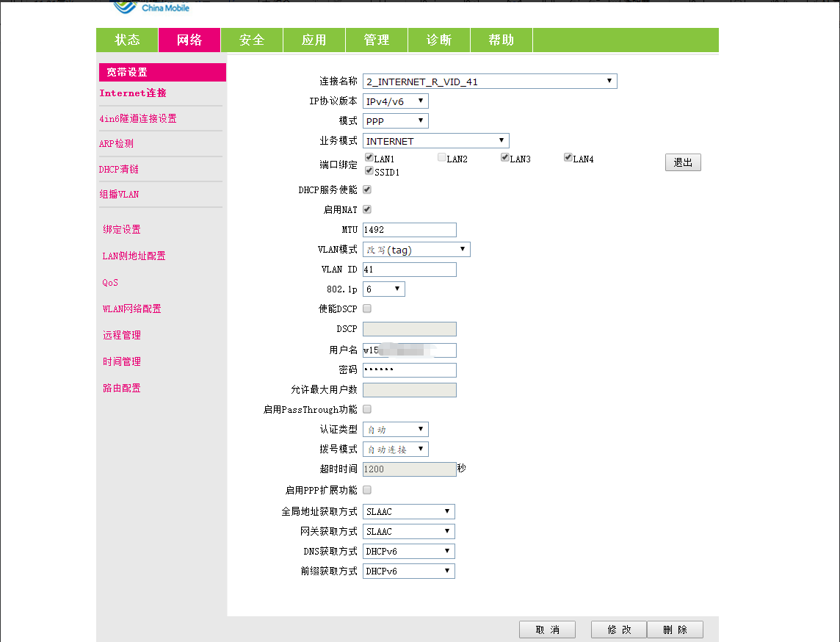
Task: Enable LAN2 port binding checkbox
Action: tap(442, 157)
